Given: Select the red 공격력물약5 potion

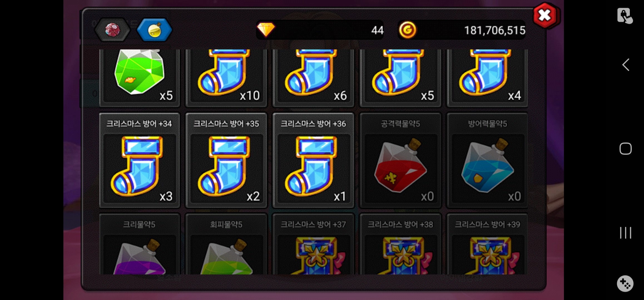Looking at the screenshot, I should 400,160.
